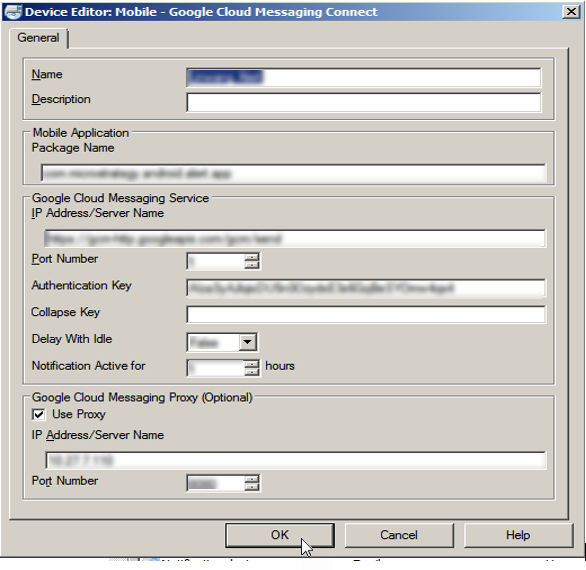Click the Notification Active for hours value
The height and width of the screenshot is (570, 586).
tap(216, 368)
